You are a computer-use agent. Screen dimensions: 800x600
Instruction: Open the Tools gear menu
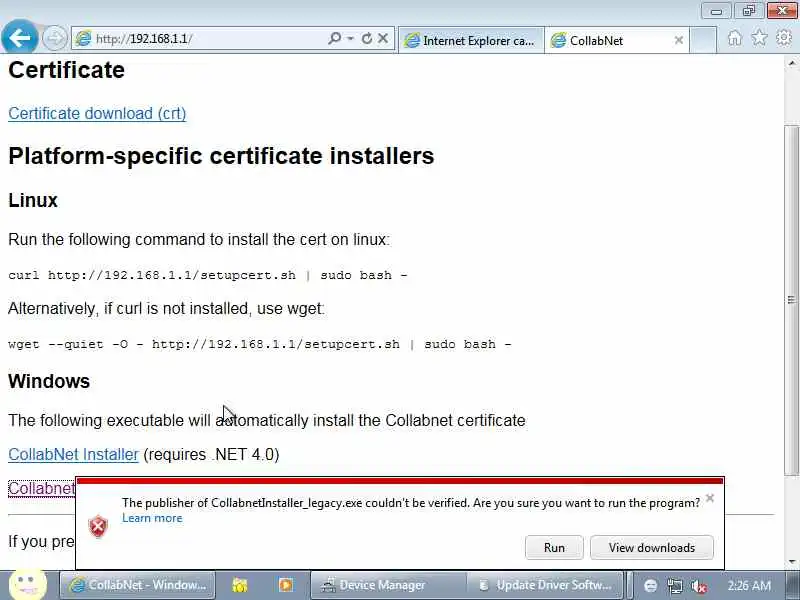(784, 38)
